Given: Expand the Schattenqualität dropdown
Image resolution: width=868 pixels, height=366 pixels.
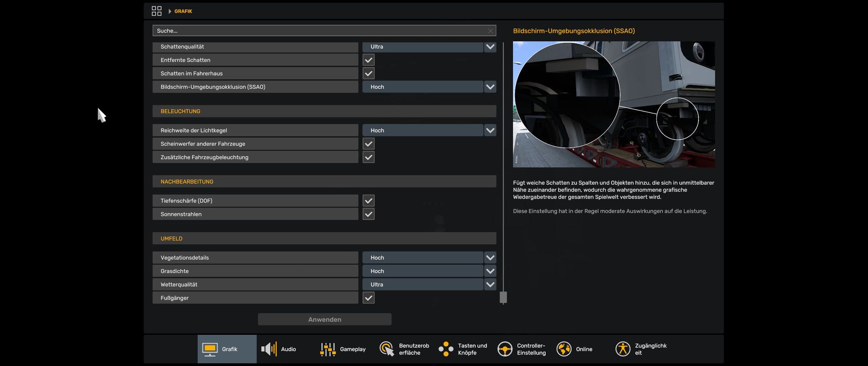Looking at the screenshot, I should [490, 47].
